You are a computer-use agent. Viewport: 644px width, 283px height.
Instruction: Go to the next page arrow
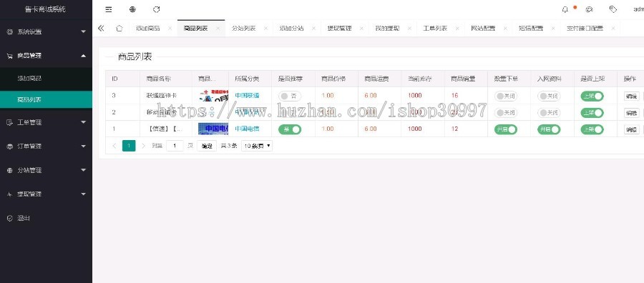point(143,146)
